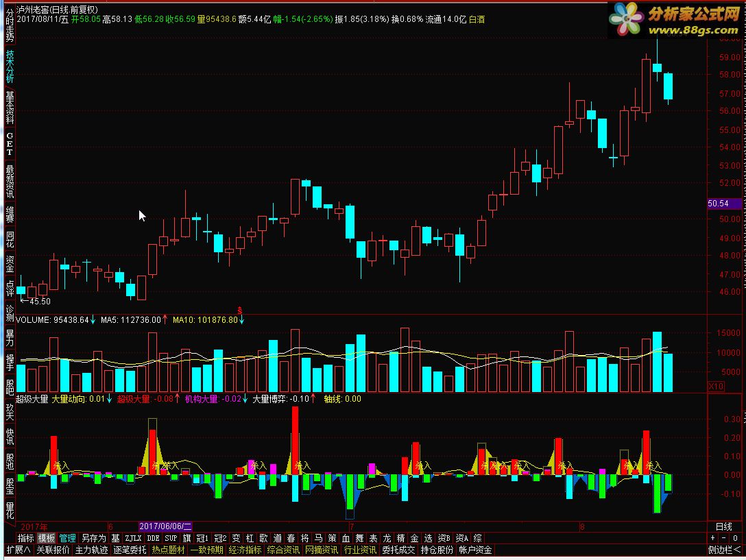Open the 帐户资金 bottom tab
This screenshot has height=560, width=746.
tap(475, 550)
